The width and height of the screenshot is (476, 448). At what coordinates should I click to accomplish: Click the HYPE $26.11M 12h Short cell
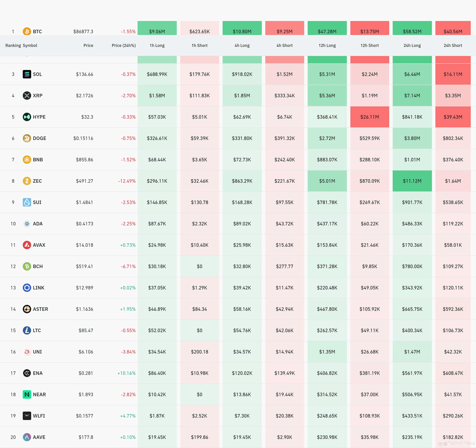click(x=369, y=117)
